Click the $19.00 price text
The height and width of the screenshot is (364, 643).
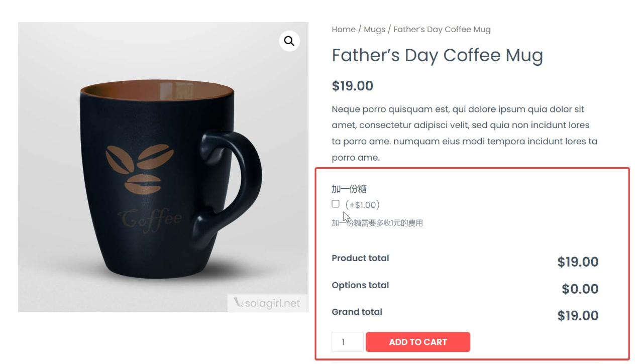click(351, 85)
